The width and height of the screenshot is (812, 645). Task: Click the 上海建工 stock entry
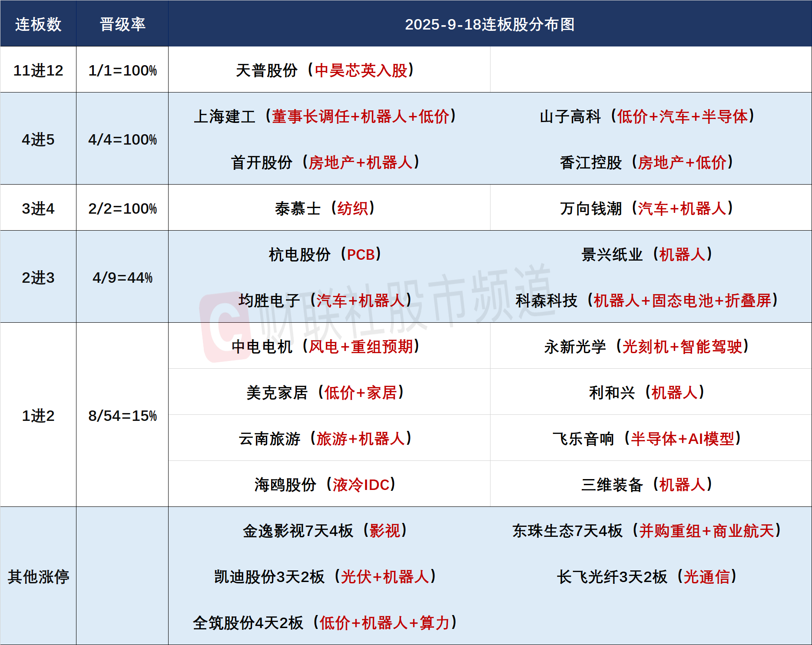click(x=325, y=116)
